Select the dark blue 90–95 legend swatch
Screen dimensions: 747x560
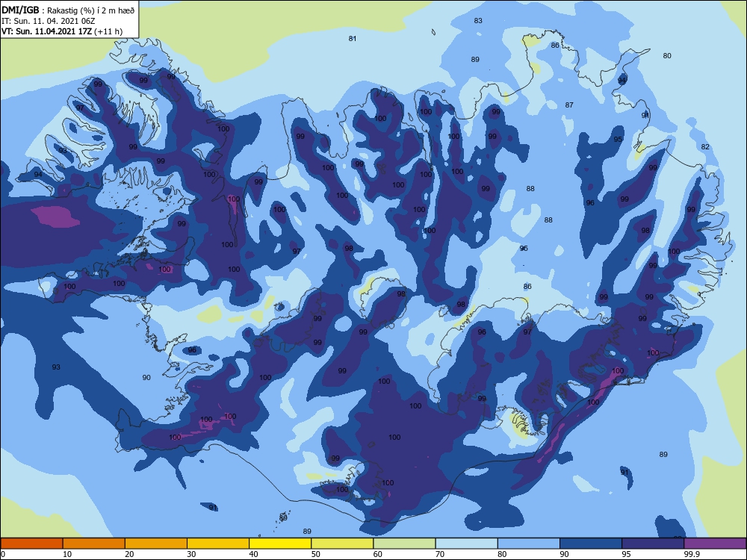coord(591,544)
